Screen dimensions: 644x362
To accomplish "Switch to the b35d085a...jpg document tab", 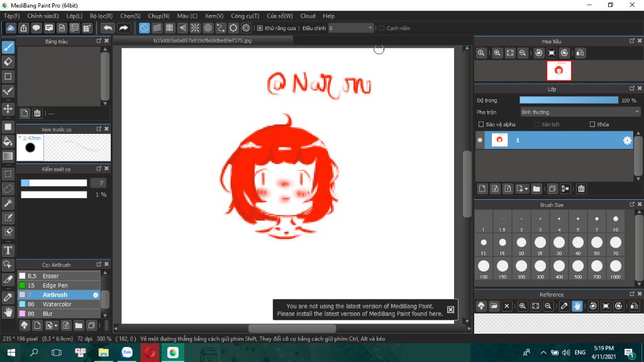I will [203, 41].
